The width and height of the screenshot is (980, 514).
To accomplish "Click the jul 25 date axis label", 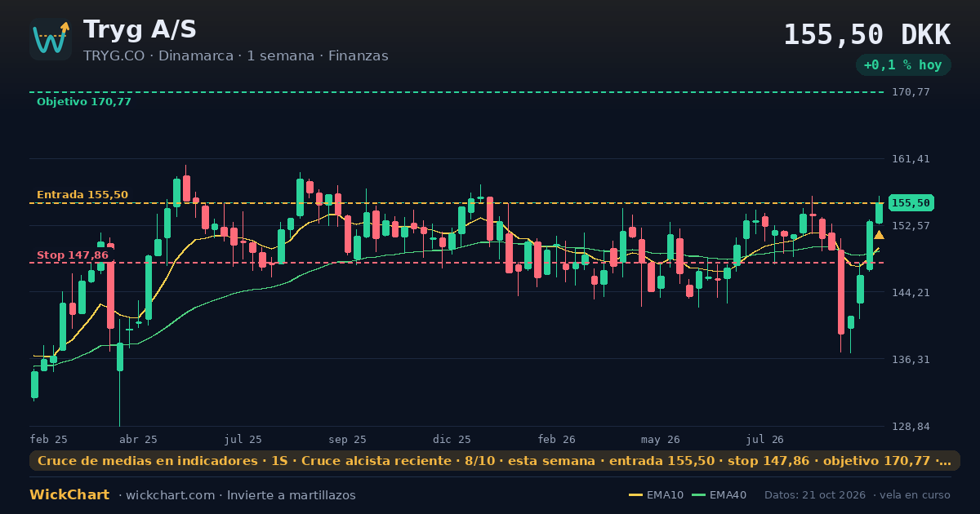I will pos(243,439).
